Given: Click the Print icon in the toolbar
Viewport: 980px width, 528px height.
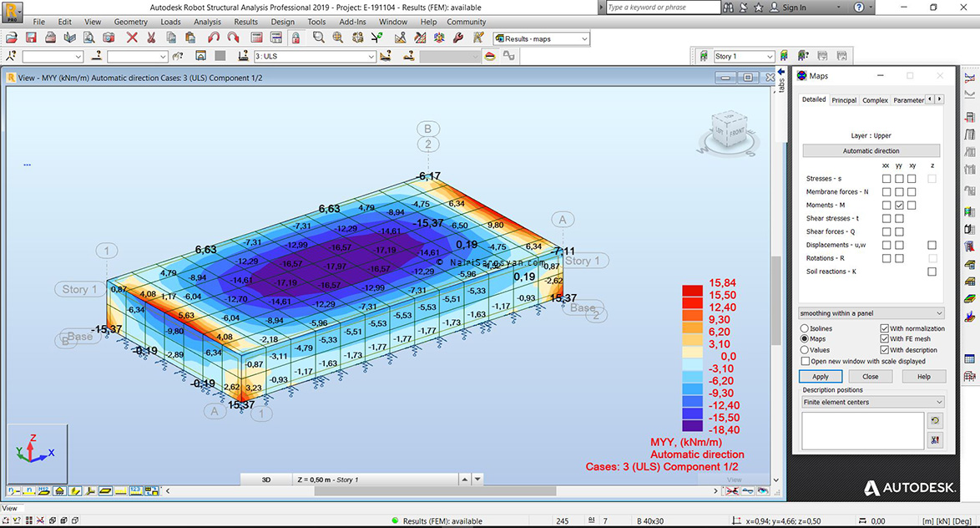Looking at the screenshot, I should pos(50,38).
